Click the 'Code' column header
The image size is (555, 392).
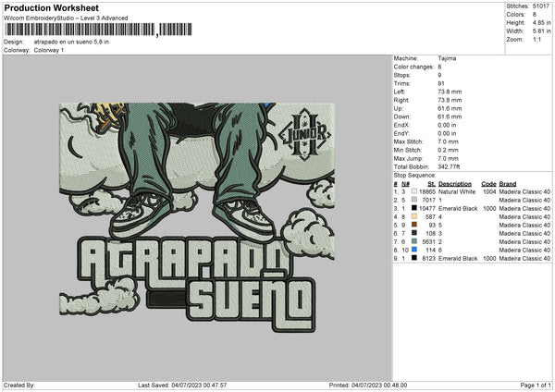488,184
